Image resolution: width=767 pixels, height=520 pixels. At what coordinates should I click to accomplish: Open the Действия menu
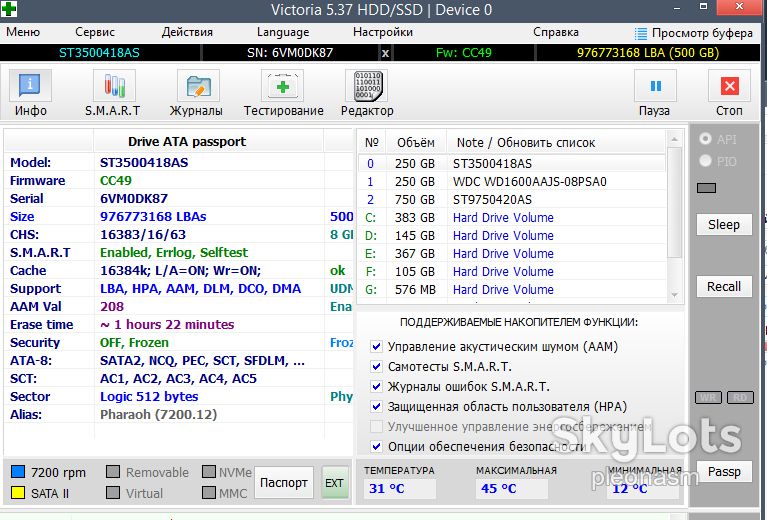tap(187, 32)
